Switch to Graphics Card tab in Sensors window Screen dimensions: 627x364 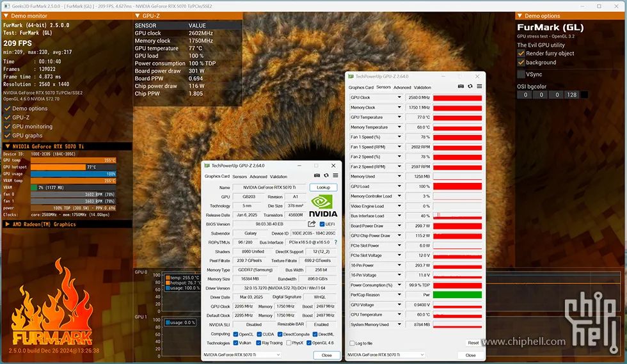(361, 87)
